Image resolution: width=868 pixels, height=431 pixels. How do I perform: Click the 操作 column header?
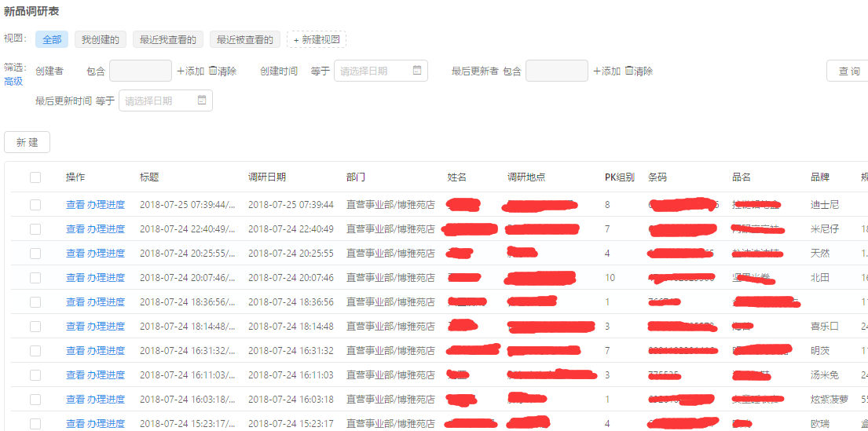pyautogui.click(x=75, y=177)
